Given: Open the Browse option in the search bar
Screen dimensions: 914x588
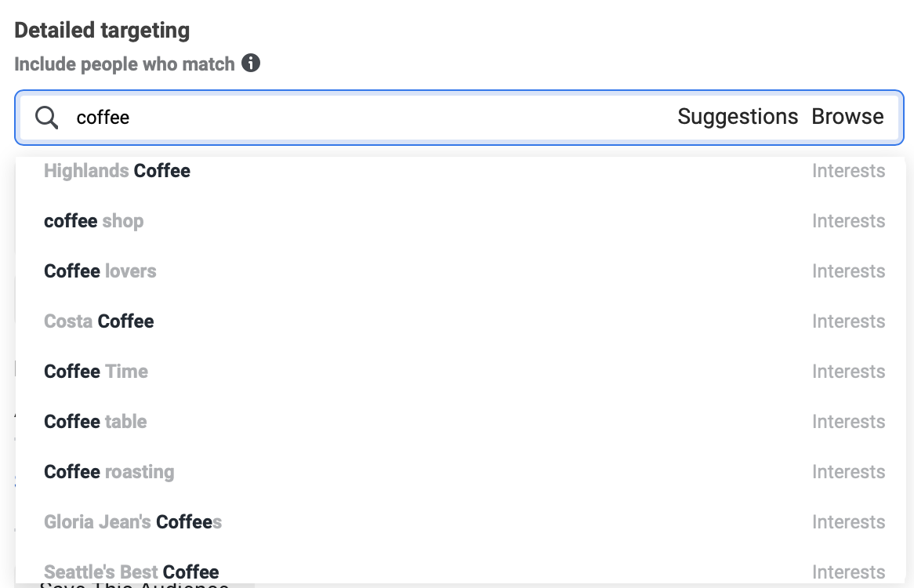Looking at the screenshot, I should [847, 117].
